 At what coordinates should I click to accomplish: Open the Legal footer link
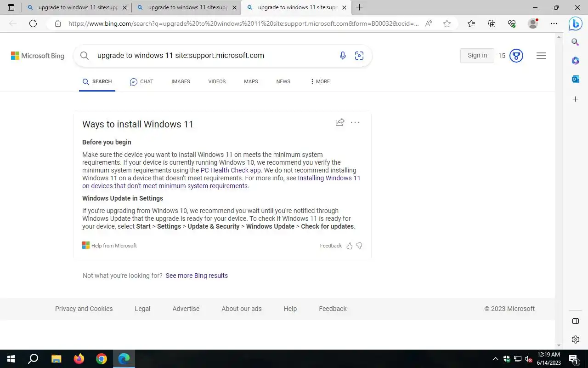coord(142,309)
